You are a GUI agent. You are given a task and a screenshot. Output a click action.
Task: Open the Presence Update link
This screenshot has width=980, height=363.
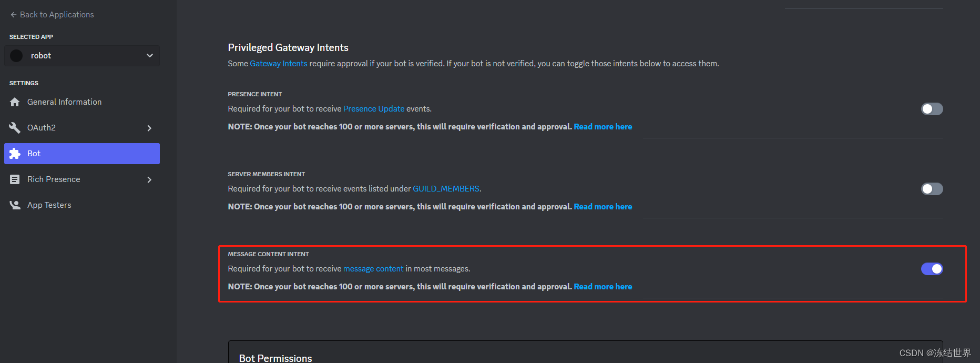click(374, 109)
